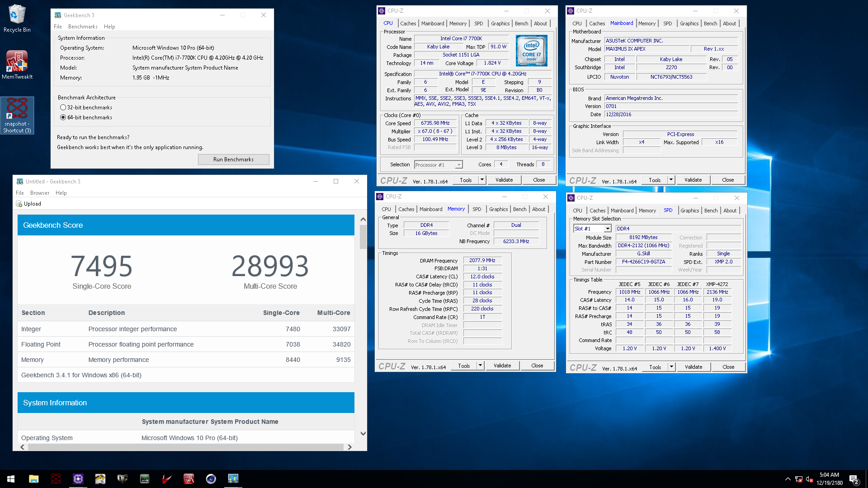Click the Geekbench results vertical scrollbar thumb
Viewport: 868px width, 488px height.
(363, 237)
